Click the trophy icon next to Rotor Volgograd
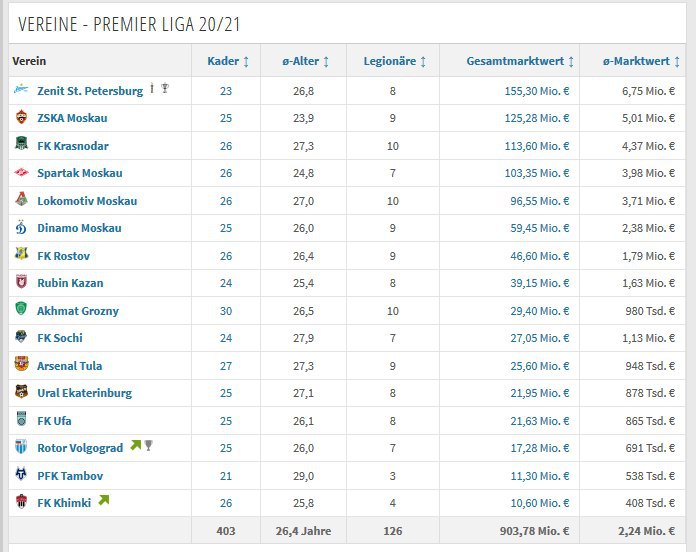The image size is (696, 552). 149,445
